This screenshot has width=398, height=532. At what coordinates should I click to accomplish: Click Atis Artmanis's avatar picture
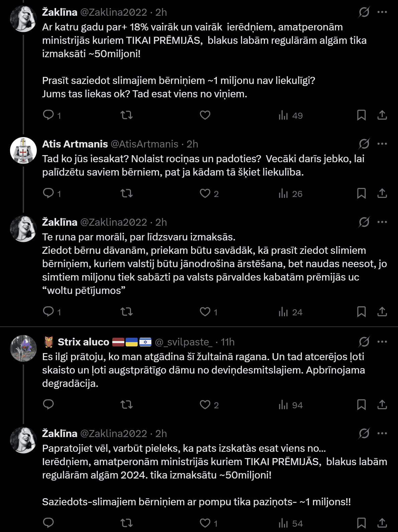[x=23, y=150]
